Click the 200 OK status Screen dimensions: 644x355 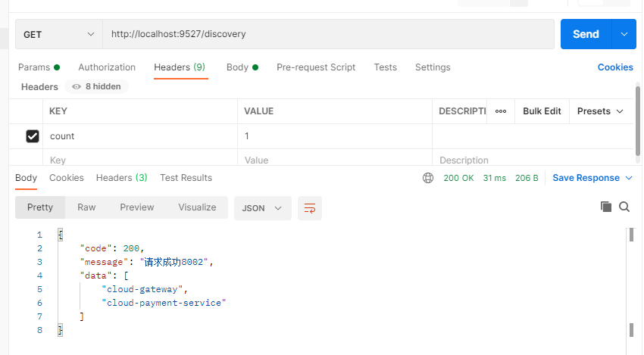tap(458, 178)
